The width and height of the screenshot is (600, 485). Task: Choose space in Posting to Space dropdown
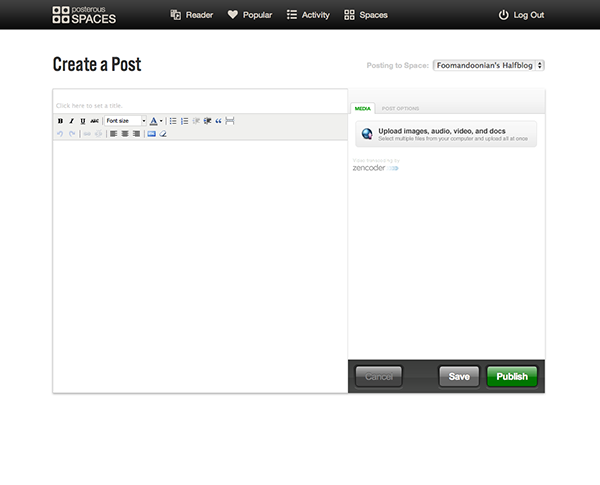[488, 65]
